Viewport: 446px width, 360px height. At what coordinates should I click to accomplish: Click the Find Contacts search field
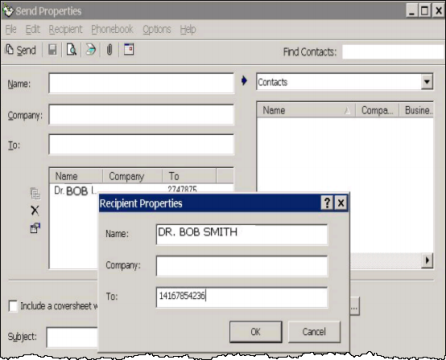tap(394, 52)
